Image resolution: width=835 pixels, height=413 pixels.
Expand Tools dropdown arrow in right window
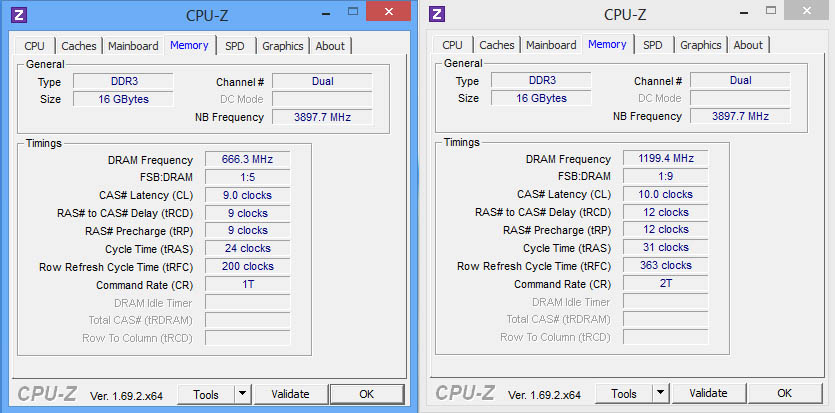(x=660, y=393)
